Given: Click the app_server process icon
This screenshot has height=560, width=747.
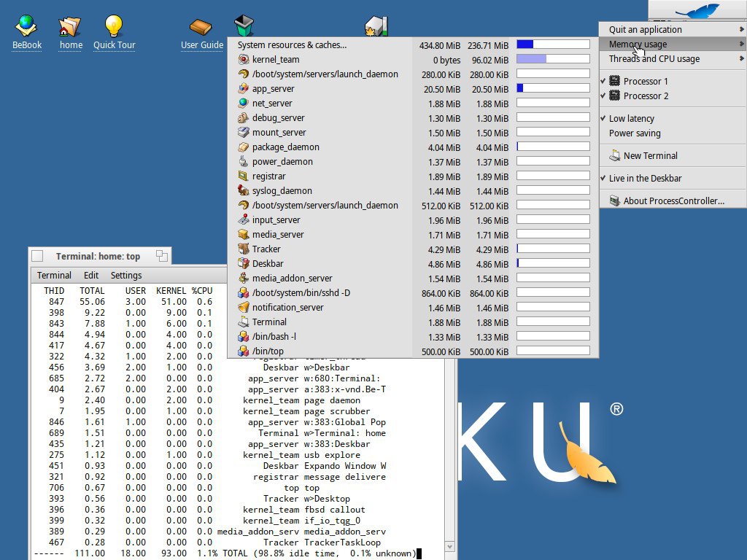Looking at the screenshot, I should (244, 88).
